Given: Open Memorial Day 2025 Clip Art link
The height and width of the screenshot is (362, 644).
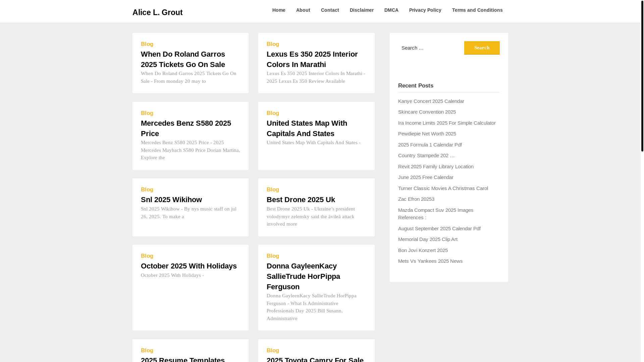Looking at the screenshot, I should point(428,239).
